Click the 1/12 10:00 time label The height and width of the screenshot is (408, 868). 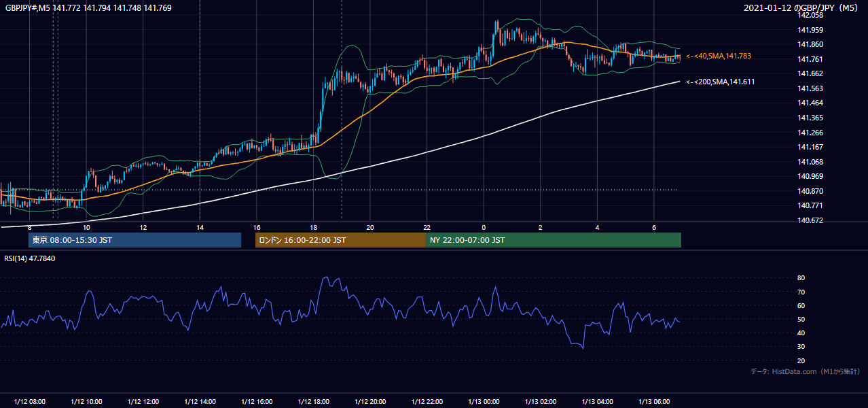pos(86,401)
